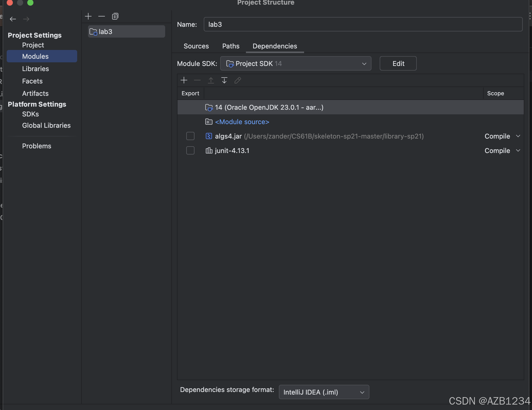Switch to the Sources tab

pos(196,46)
